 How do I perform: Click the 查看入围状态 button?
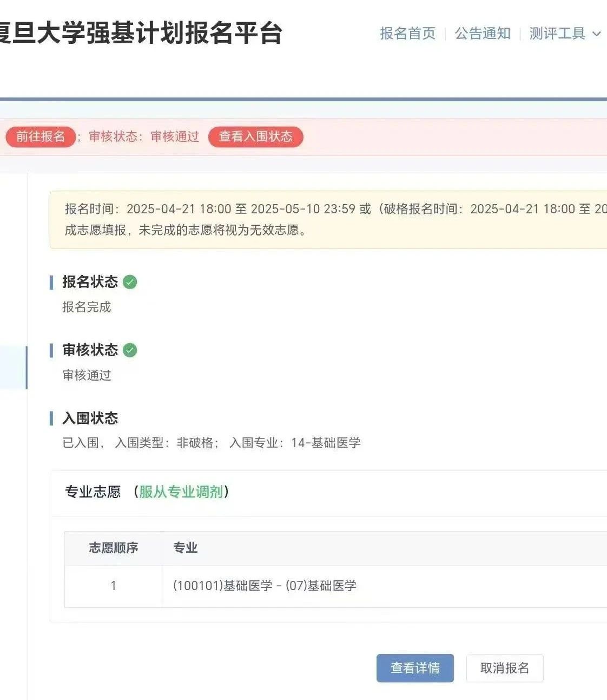point(255,136)
